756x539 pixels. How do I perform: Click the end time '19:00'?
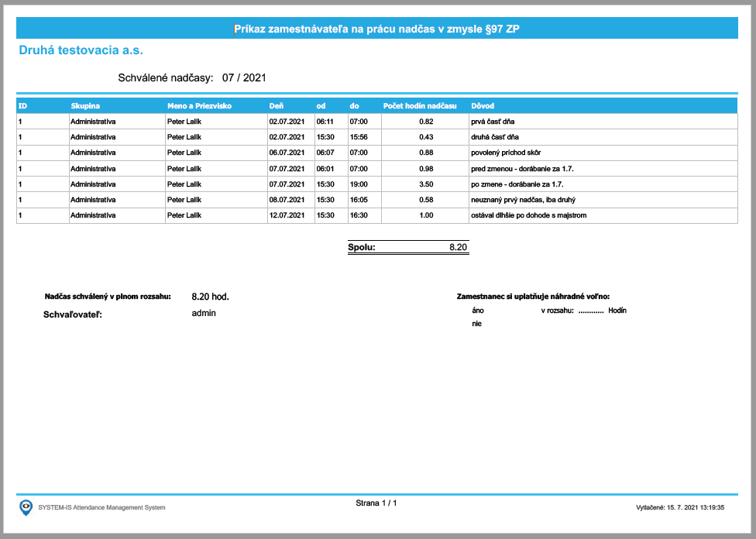click(x=359, y=184)
